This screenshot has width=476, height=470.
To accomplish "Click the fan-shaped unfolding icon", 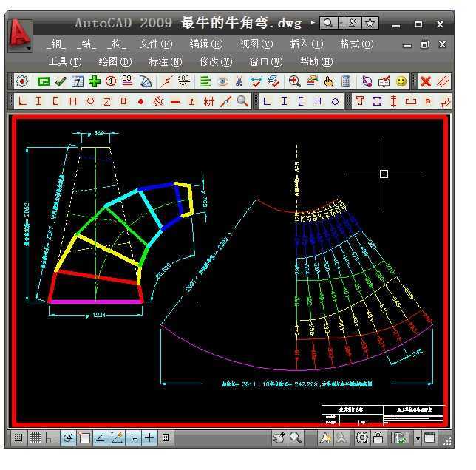I will coord(145,81).
